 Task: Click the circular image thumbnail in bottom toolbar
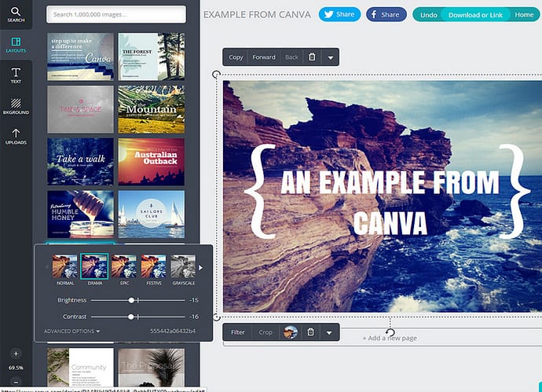click(291, 332)
